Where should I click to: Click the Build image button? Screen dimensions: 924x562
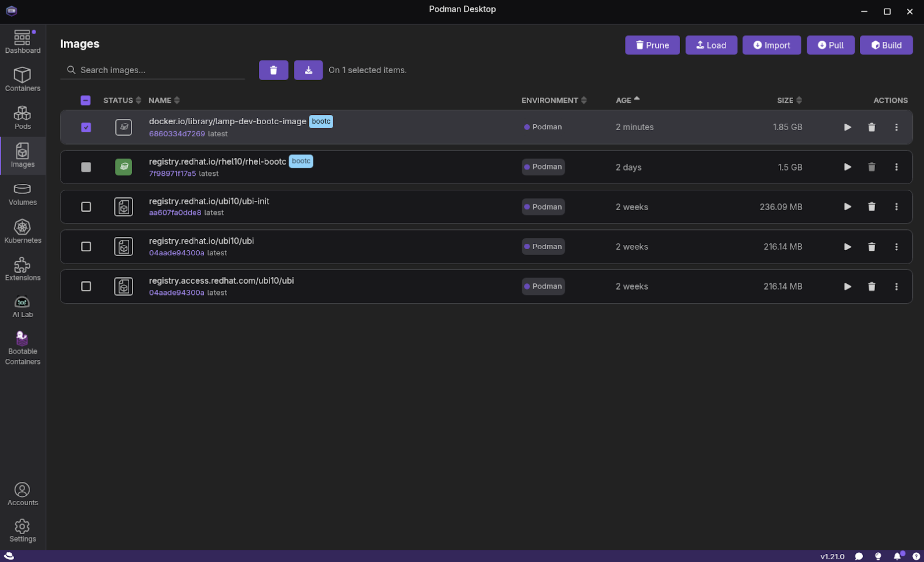pyautogui.click(x=886, y=45)
